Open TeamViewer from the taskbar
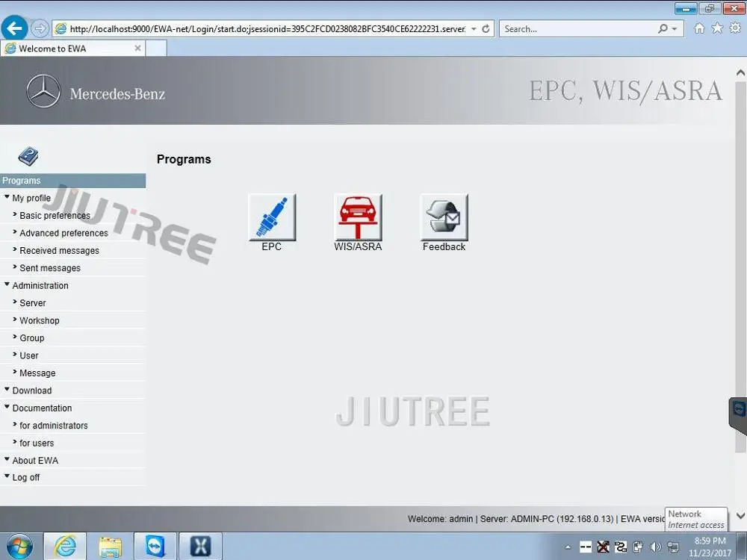Screen dimensions: 747x560 pos(155,546)
